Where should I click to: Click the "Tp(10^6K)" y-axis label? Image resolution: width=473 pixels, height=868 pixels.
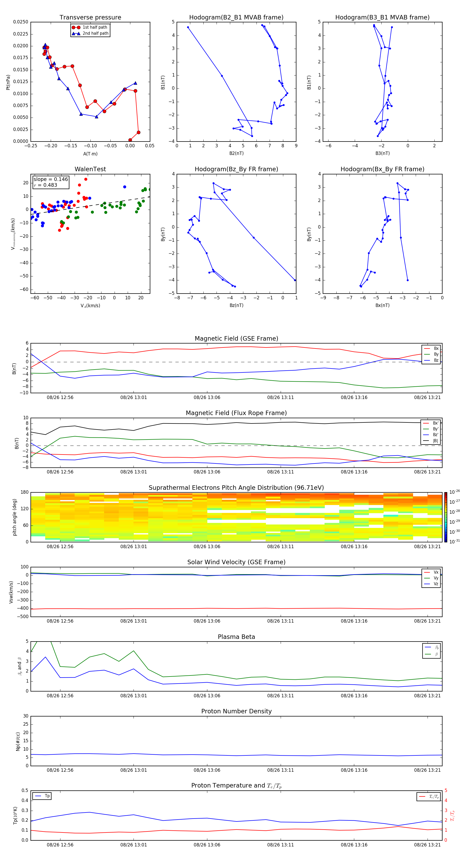[15, 815]
